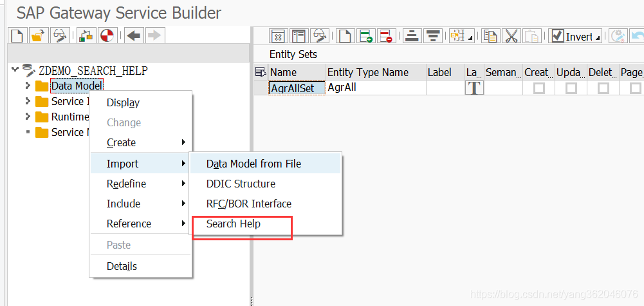Open the Reference submenu
The height and width of the screenshot is (306, 644).
(141, 224)
